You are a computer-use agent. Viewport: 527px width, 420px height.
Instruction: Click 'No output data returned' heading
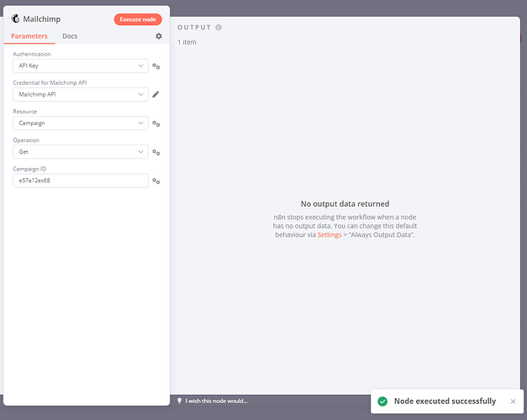[345, 204]
